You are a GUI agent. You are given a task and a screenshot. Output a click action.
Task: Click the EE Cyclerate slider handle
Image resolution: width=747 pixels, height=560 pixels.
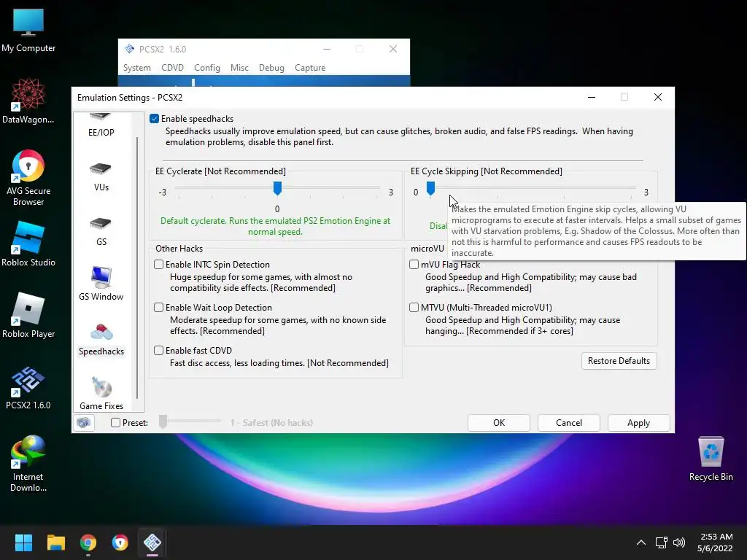point(277,188)
